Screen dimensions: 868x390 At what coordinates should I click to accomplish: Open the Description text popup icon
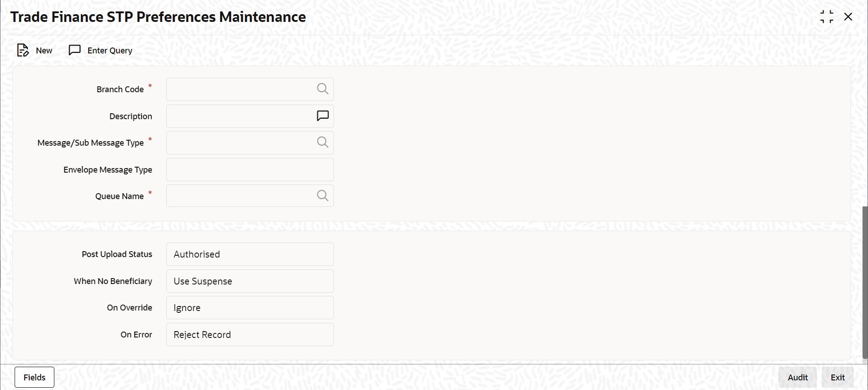tap(323, 116)
